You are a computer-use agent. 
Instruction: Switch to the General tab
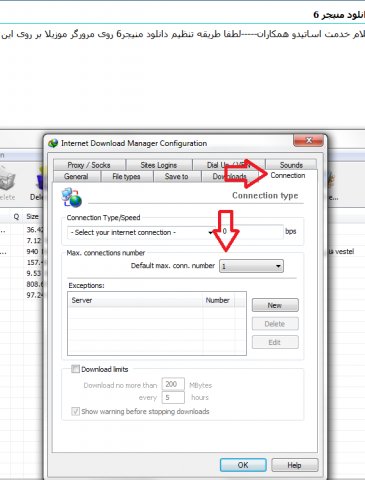76,176
